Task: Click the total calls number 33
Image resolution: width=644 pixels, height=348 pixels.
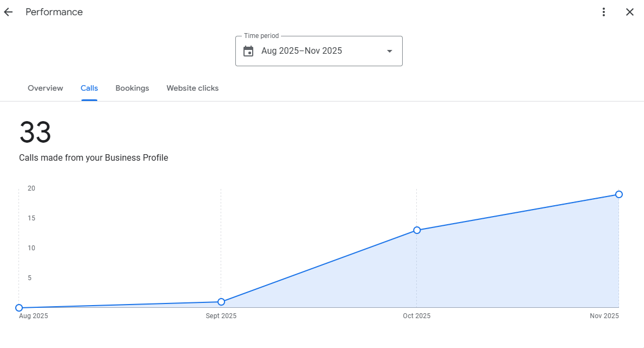Action: tap(35, 132)
